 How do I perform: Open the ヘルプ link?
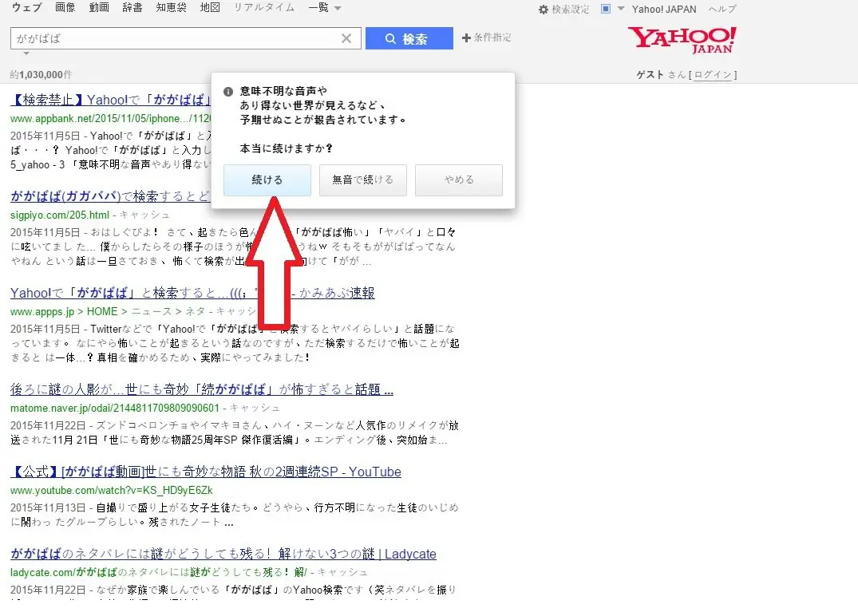722,10
